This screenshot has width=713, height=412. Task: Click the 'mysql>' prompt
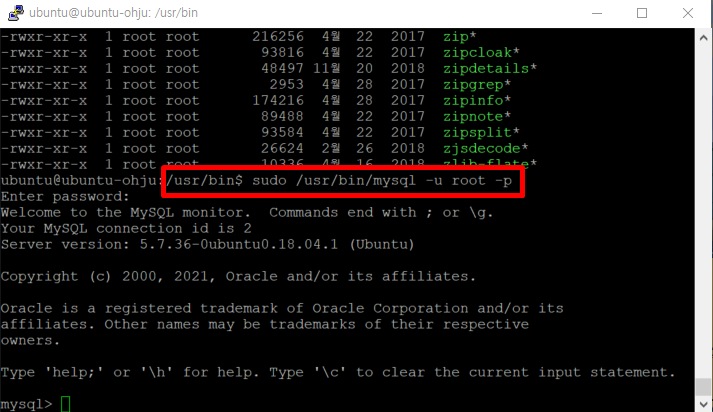pos(26,404)
